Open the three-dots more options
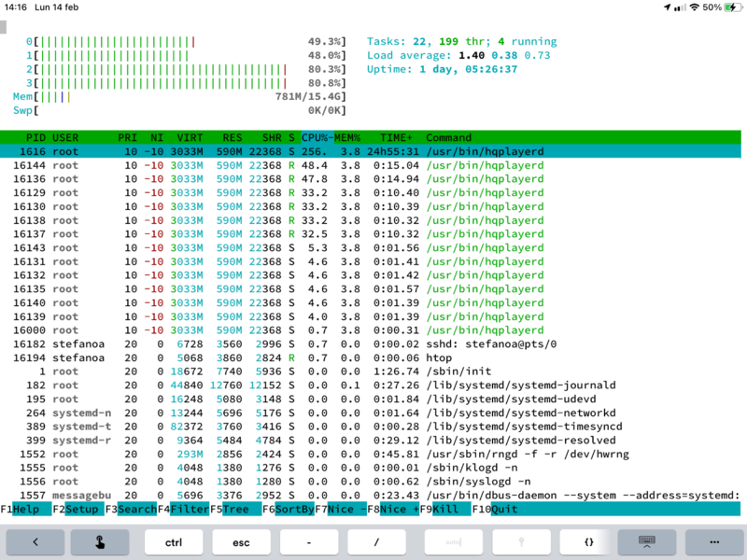Image resolution: width=747 pixels, height=560 pixels. (x=713, y=541)
